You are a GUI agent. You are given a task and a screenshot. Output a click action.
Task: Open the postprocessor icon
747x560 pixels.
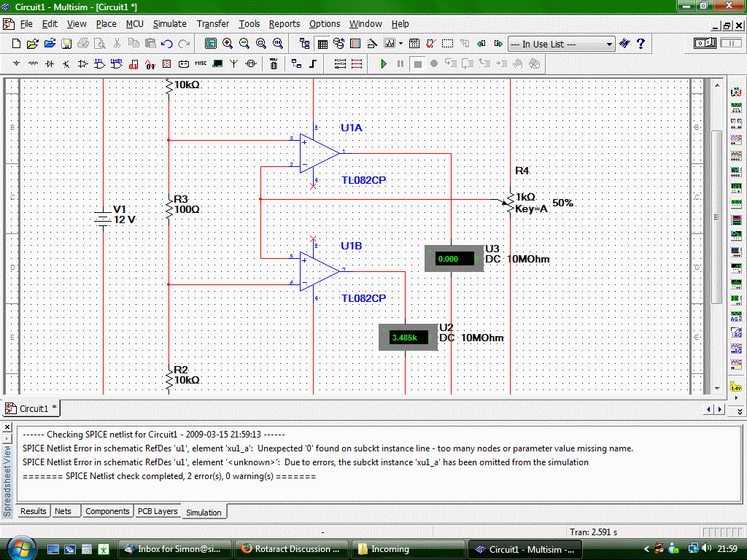click(414, 44)
